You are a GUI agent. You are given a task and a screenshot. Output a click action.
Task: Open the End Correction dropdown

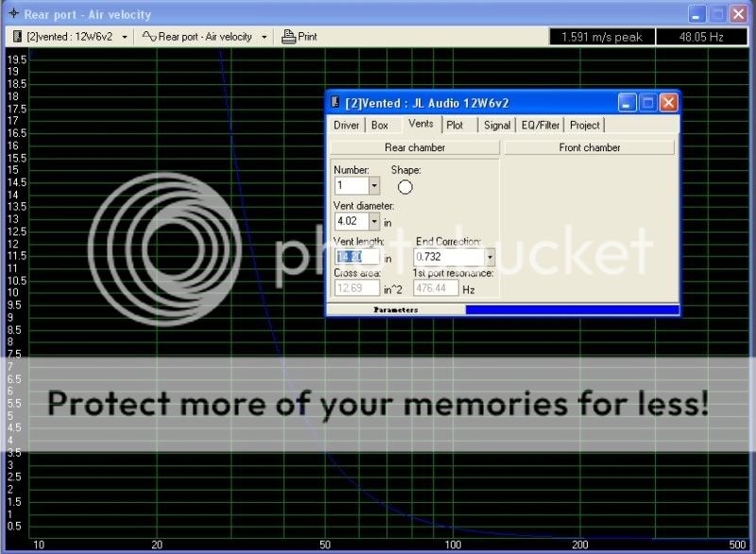(x=490, y=256)
